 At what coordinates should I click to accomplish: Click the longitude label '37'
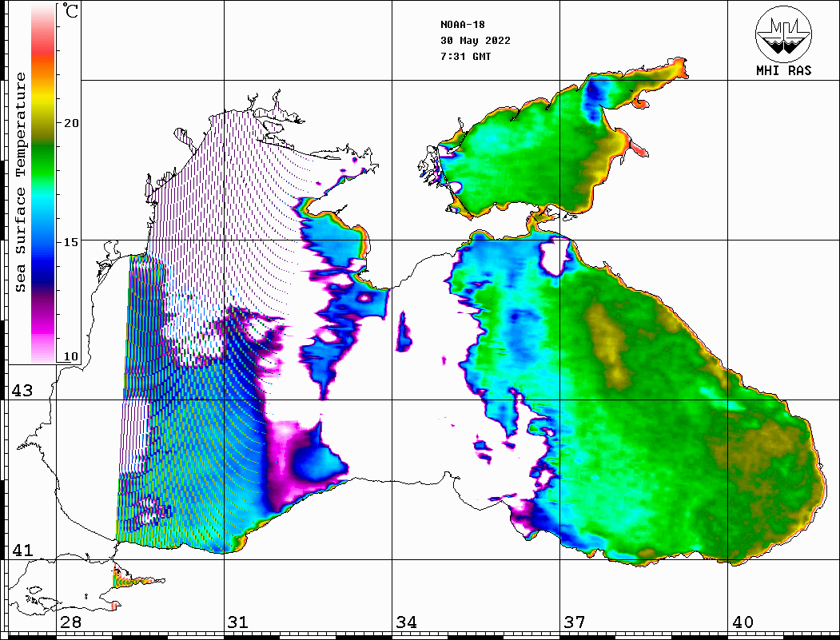(575, 622)
